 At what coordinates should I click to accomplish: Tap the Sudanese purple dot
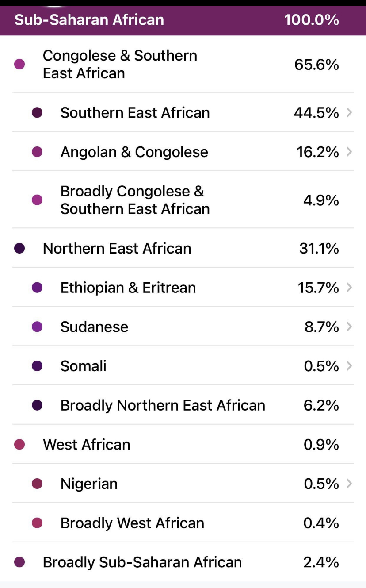click(x=37, y=327)
